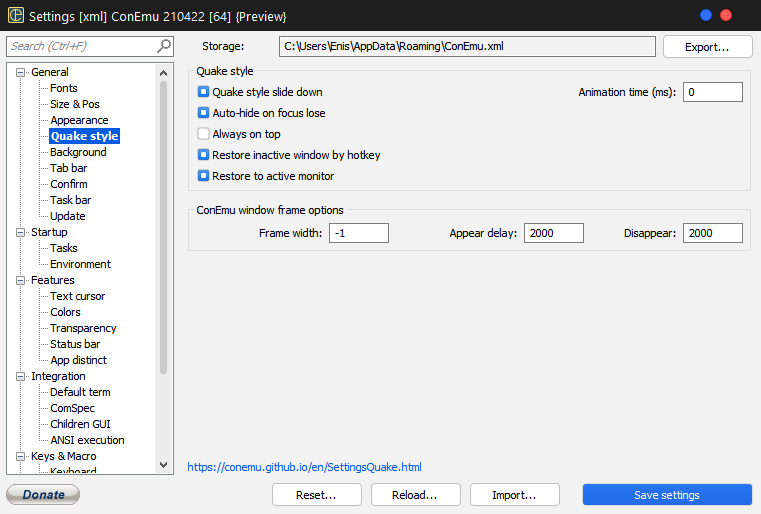Toggle Restore inactive window by hotkey
Image resolution: width=761 pixels, height=514 pixels.
point(203,155)
